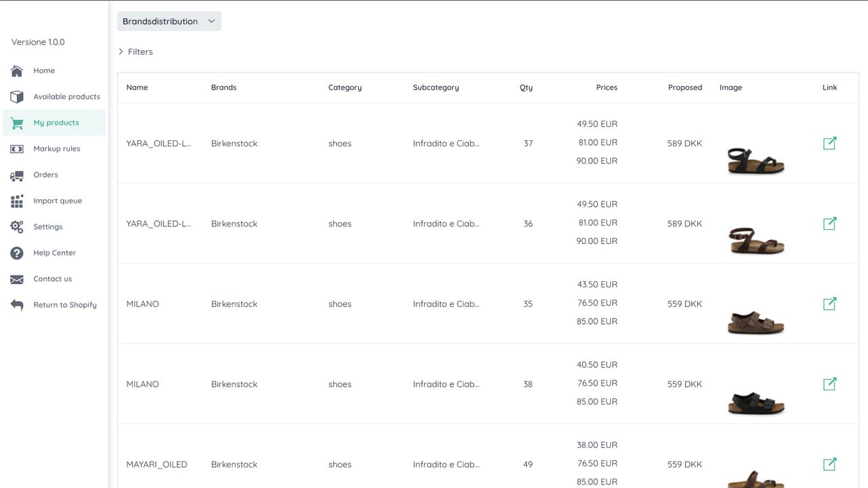The image size is (868, 488).
Task: Click the Import queue grid icon
Action: click(17, 201)
